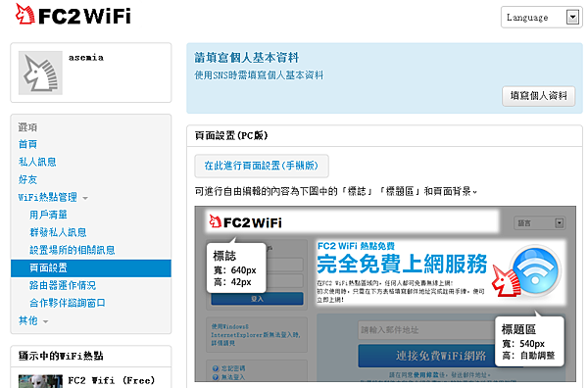Open 群發私人訊息 submenu item

coord(58,232)
